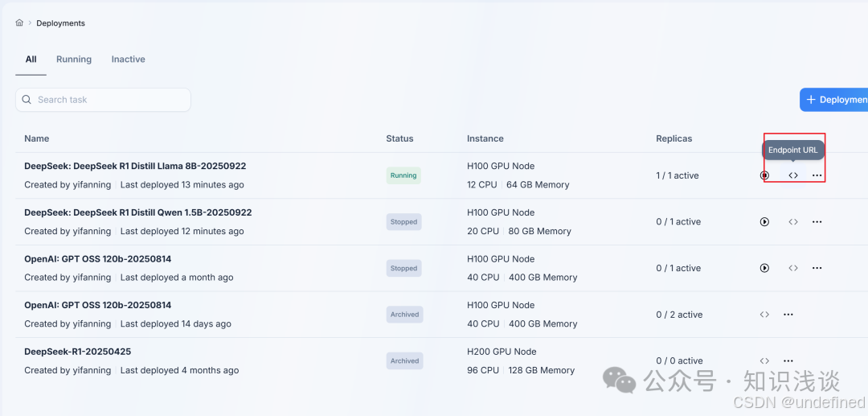Switch to the Running tab
868x416 pixels.
pyautogui.click(x=74, y=60)
